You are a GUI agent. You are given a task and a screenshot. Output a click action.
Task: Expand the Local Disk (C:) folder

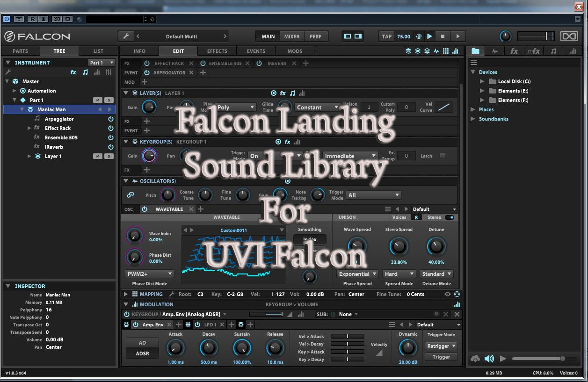pos(482,81)
